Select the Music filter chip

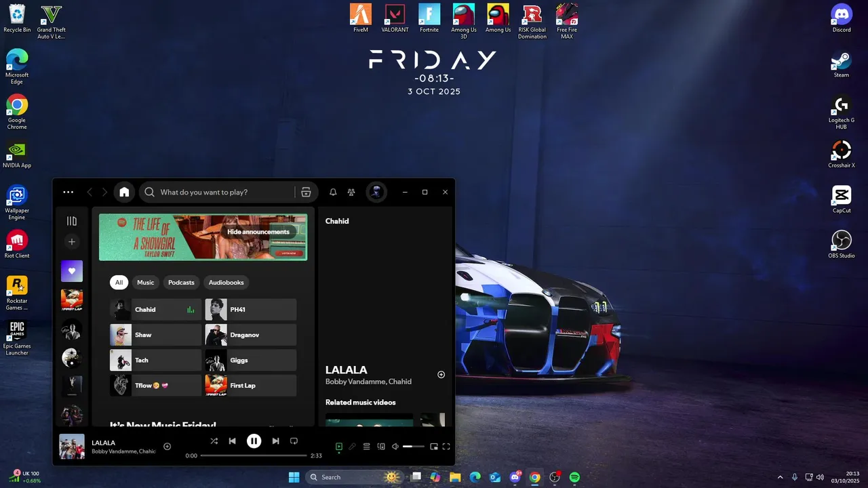[145, 282]
